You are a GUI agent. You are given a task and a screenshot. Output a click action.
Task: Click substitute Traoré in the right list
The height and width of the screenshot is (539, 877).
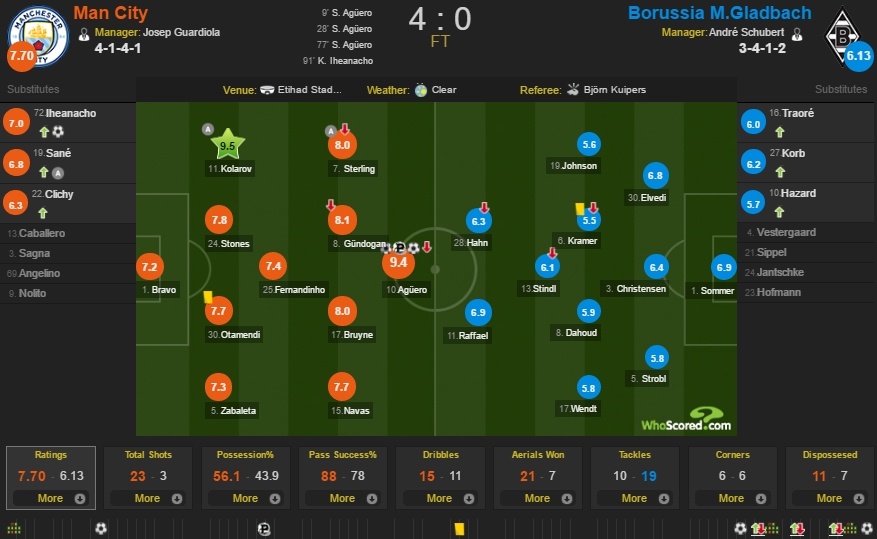click(797, 114)
